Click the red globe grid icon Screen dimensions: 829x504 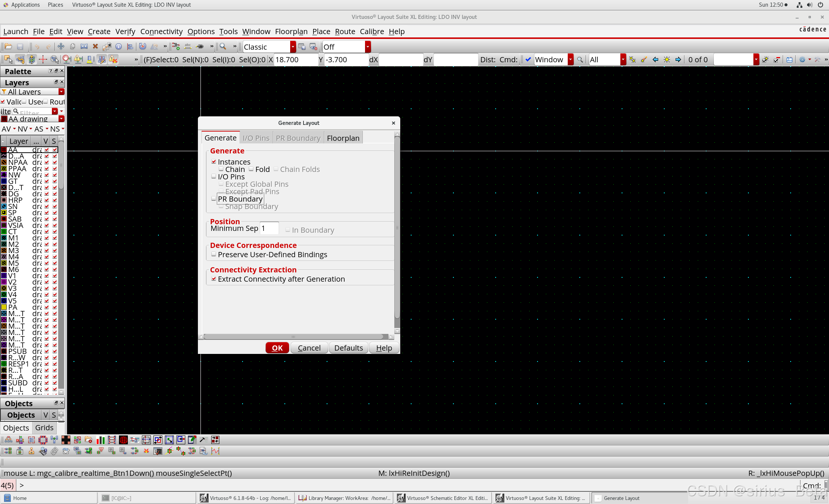click(x=123, y=440)
